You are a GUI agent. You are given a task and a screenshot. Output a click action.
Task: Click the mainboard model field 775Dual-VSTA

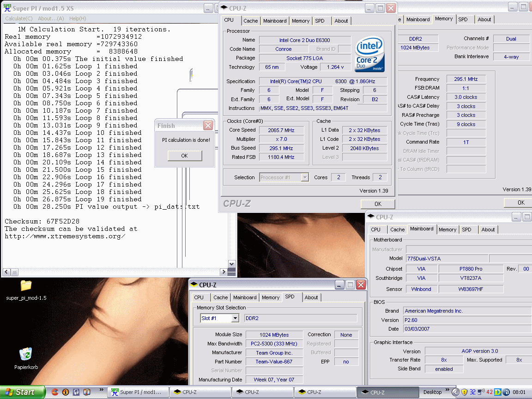[447, 258]
